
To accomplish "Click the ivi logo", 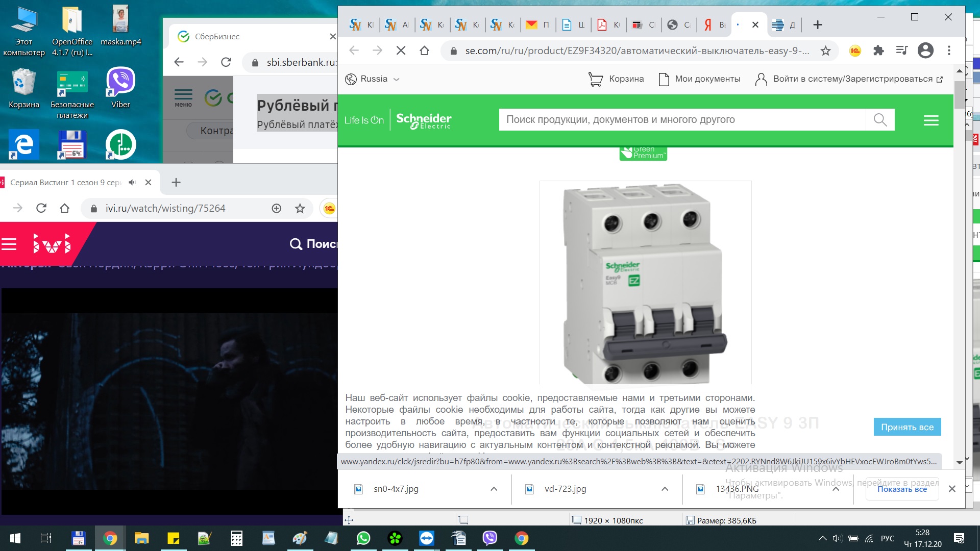I will coord(52,244).
